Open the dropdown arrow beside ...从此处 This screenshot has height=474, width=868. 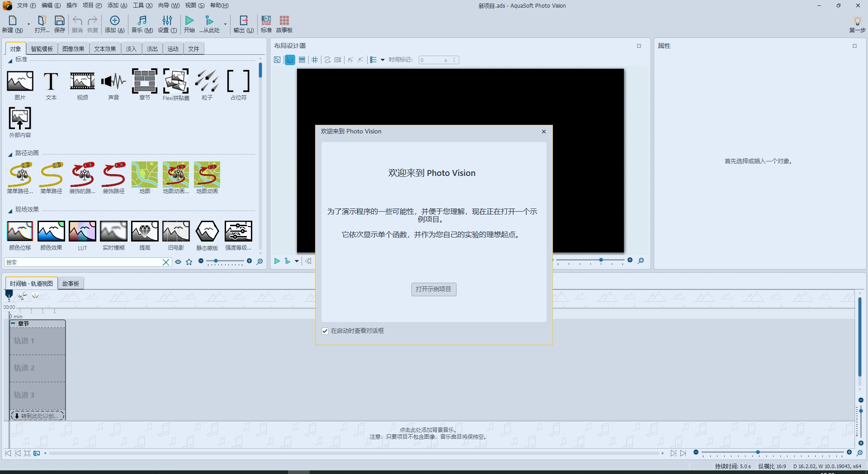(x=225, y=24)
